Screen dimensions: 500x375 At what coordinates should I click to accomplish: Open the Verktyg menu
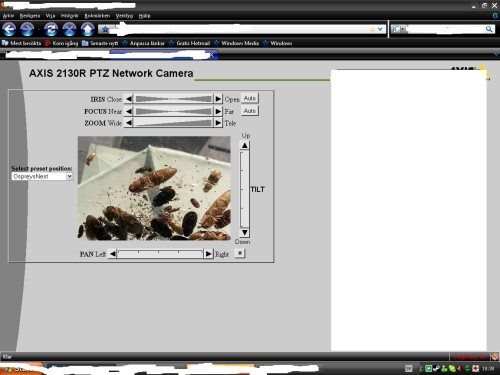[124, 16]
